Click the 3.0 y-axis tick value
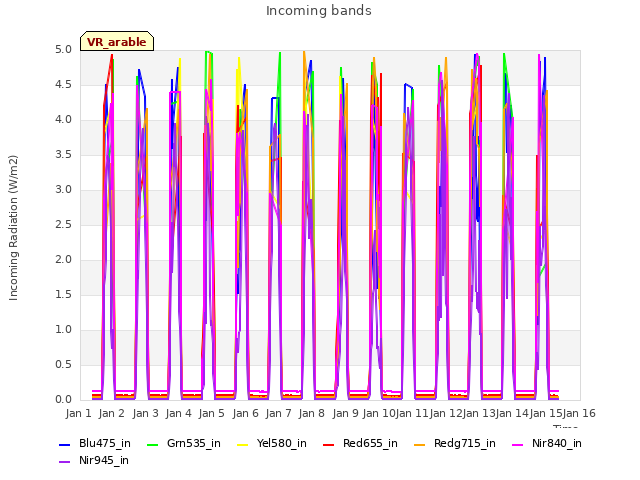The image size is (640, 480). pos(63,190)
